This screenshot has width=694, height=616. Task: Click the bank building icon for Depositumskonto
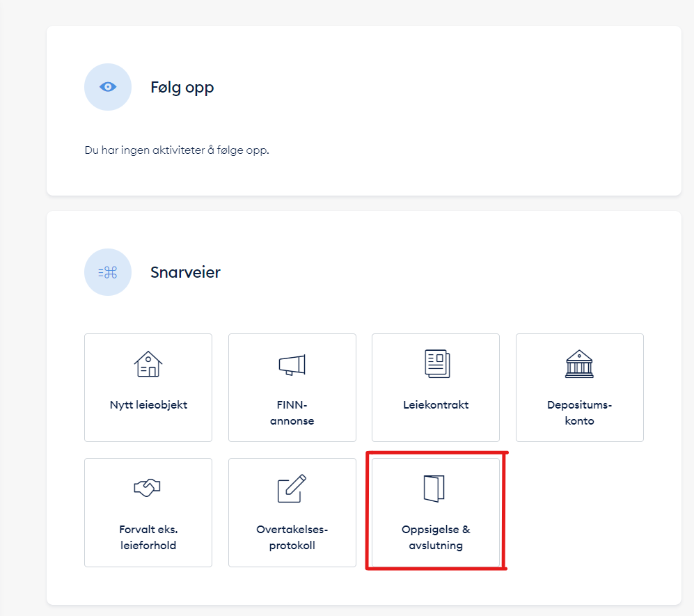(579, 364)
